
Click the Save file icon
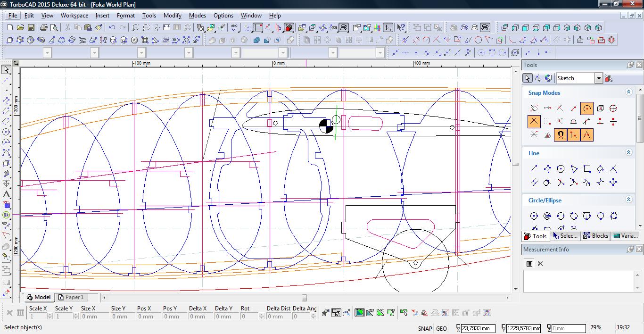[x=31, y=28]
